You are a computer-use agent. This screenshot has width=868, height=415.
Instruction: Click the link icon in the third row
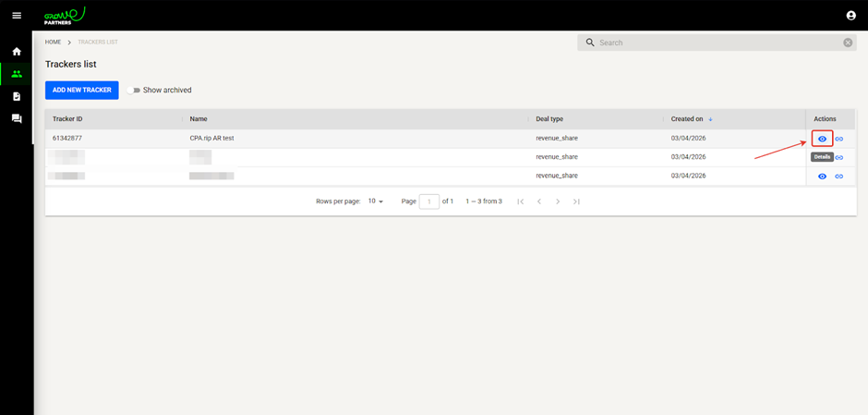click(839, 176)
